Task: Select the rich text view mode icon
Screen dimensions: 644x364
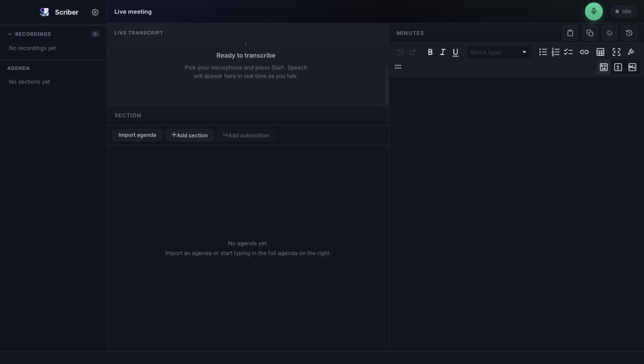Action: pos(604,67)
